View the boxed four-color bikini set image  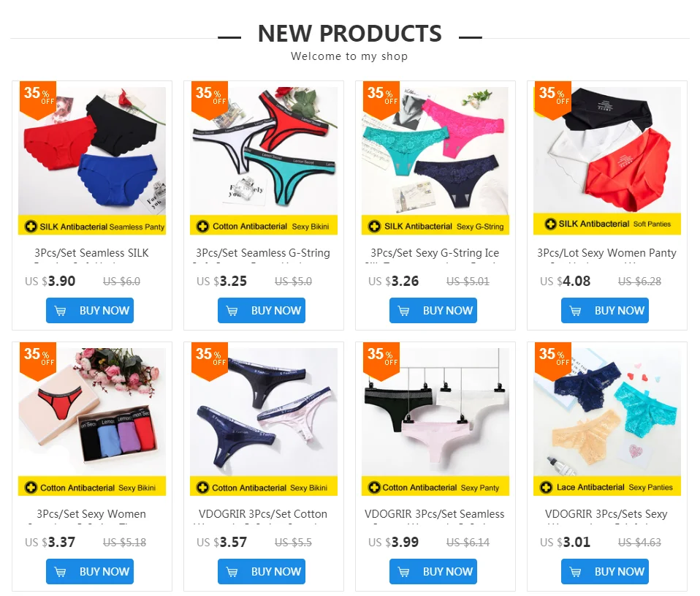[x=92, y=412]
